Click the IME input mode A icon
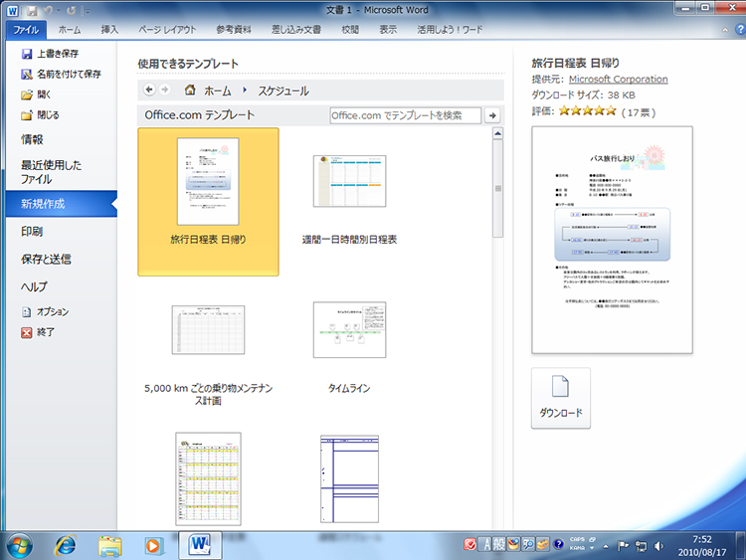 pyautogui.click(x=485, y=544)
